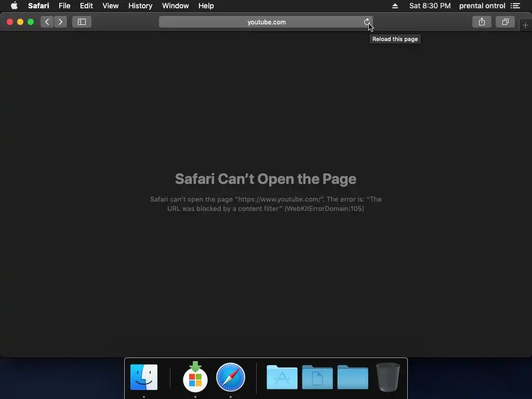The width and height of the screenshot is (532, 399).
Task: Open the Applications folder in Dock
Action: [282, 377]
